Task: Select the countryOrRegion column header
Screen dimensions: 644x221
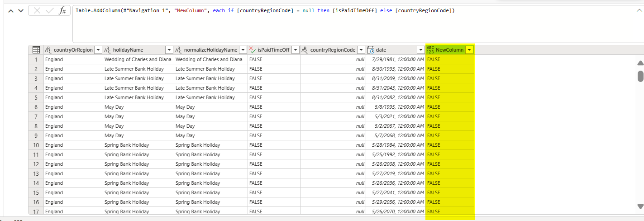Action: point(73,50)
